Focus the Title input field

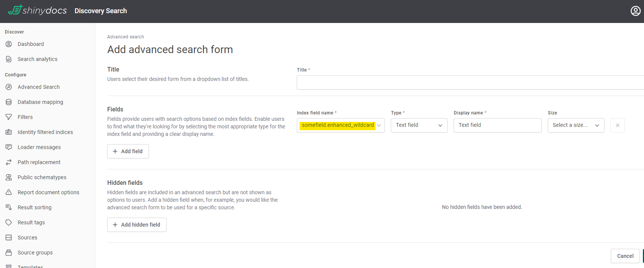pos(470,82)
